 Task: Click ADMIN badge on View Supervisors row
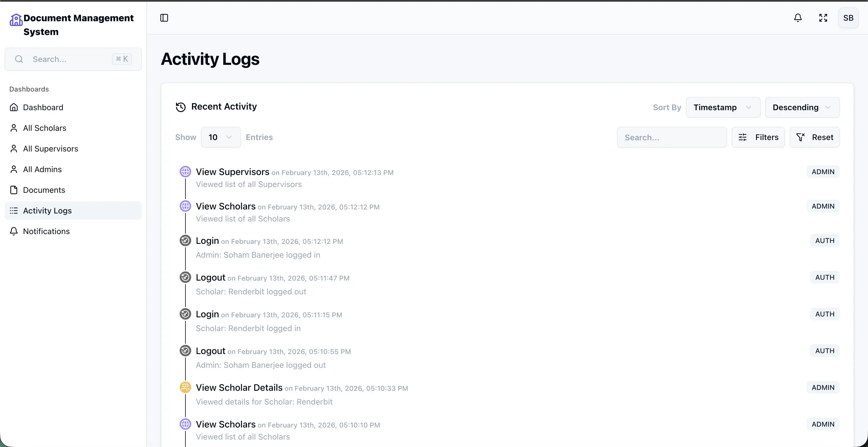(x=823, y=172)
